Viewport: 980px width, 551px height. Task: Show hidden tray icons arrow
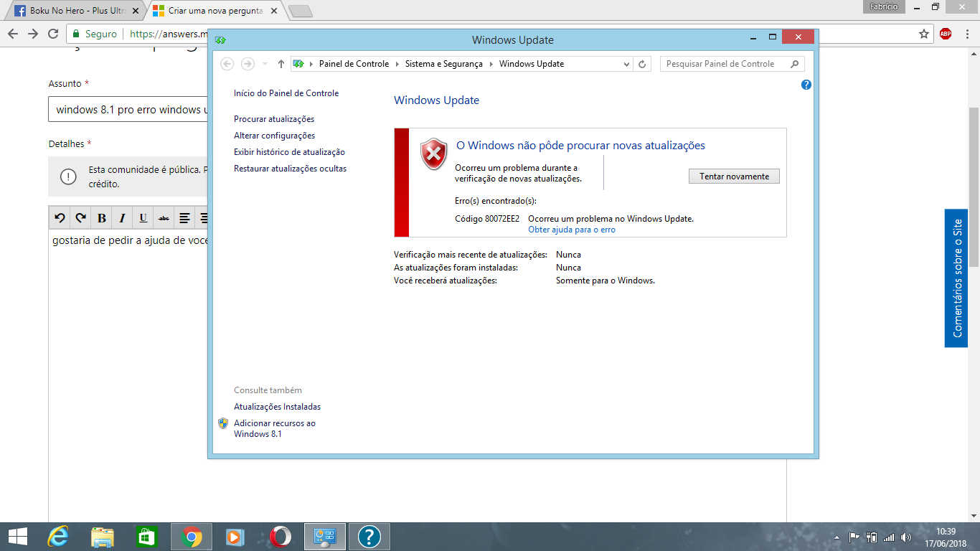(837, 537)
